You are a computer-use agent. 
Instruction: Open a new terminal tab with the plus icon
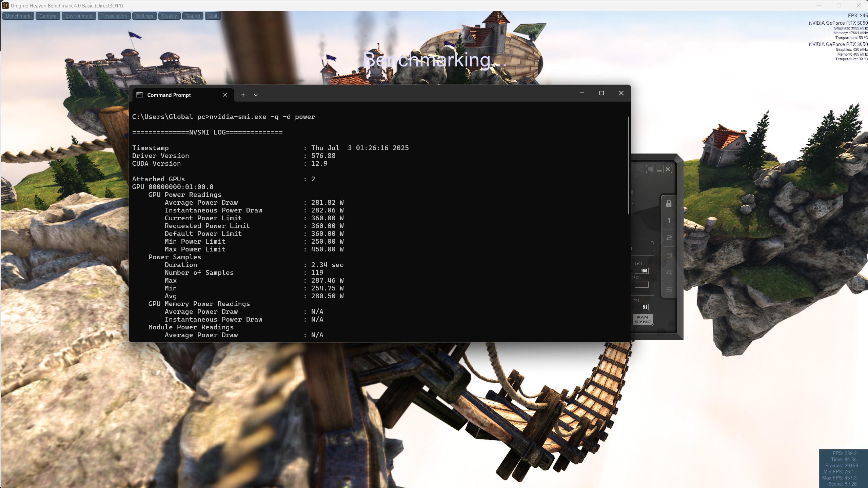(x=243, y=95)
